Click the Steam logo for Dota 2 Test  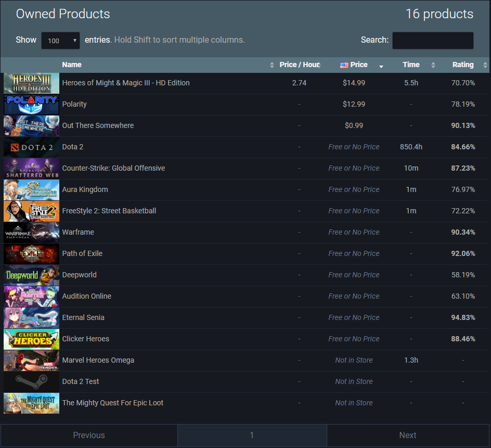coord(31,382)
